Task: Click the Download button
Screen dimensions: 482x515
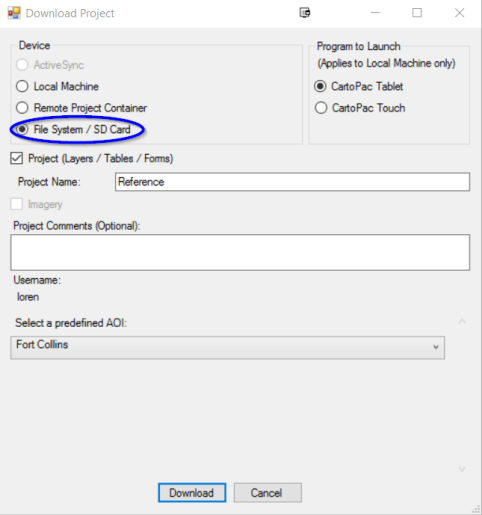Action: (x=192, y=493)
